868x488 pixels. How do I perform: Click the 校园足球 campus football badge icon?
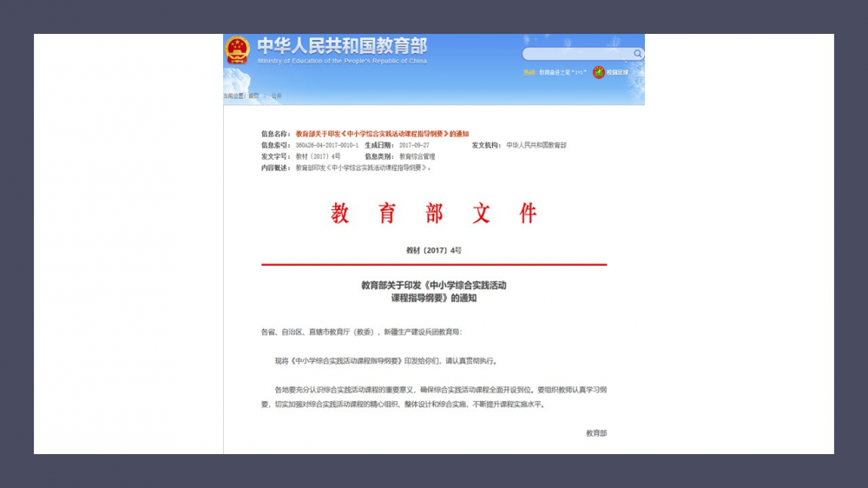coord(599,72)
